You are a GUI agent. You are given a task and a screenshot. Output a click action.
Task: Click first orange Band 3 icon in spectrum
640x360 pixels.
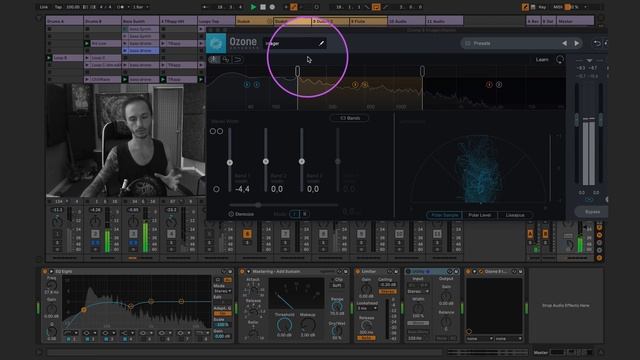[x=489, y=84]
